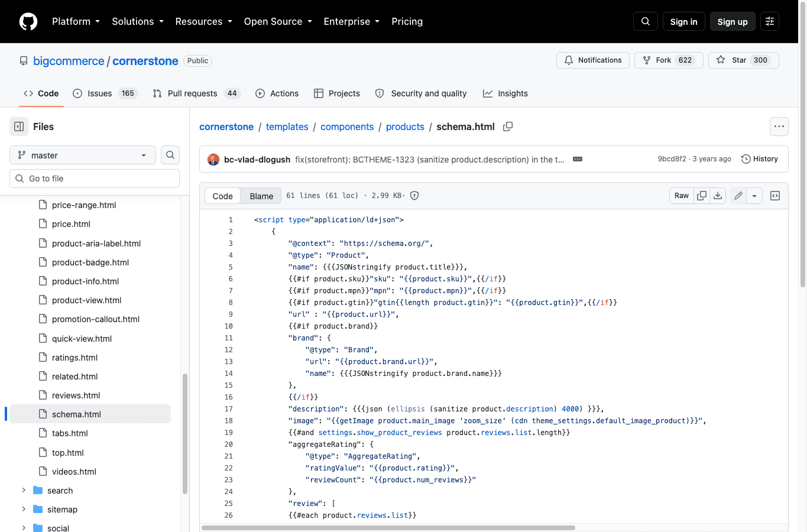Open the GitHub homepage logo
Image resolution: width=807 pixels, height=532 pixels.
click(28, 21)
